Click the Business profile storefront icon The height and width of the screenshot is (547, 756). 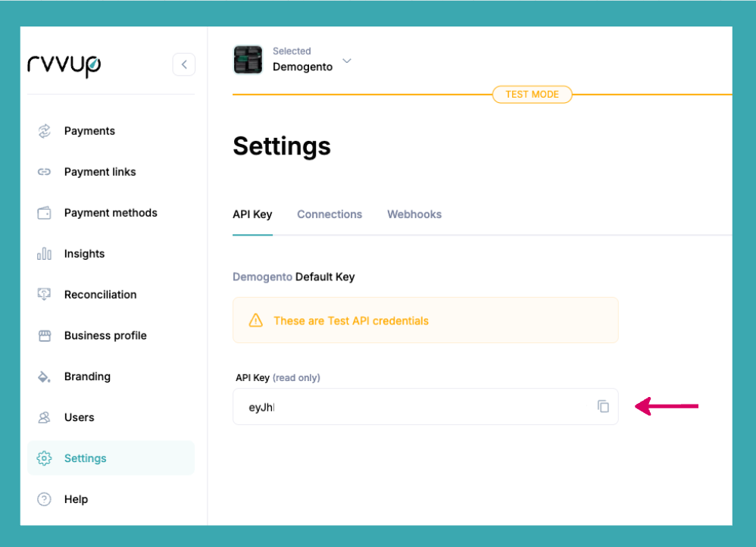coord(44,336)
